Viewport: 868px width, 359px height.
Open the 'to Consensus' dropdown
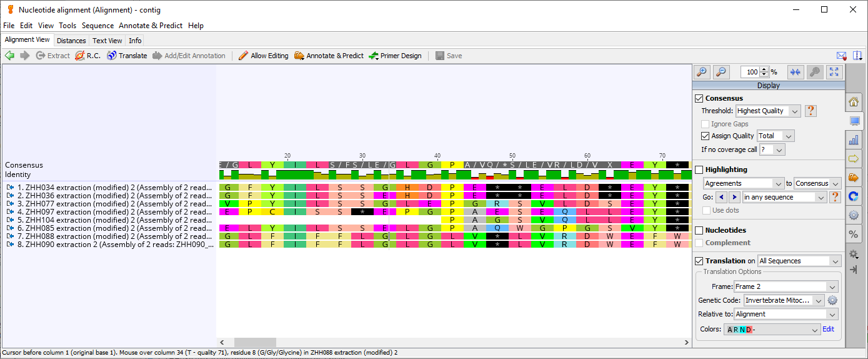[x=817, y=183]
